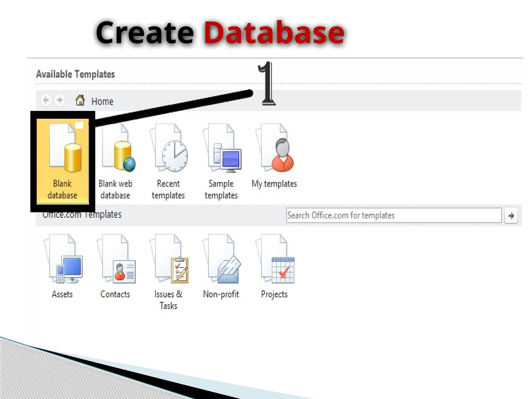Choose the Blank web database template
Screen dimensions: 532x399
[116, 161]
